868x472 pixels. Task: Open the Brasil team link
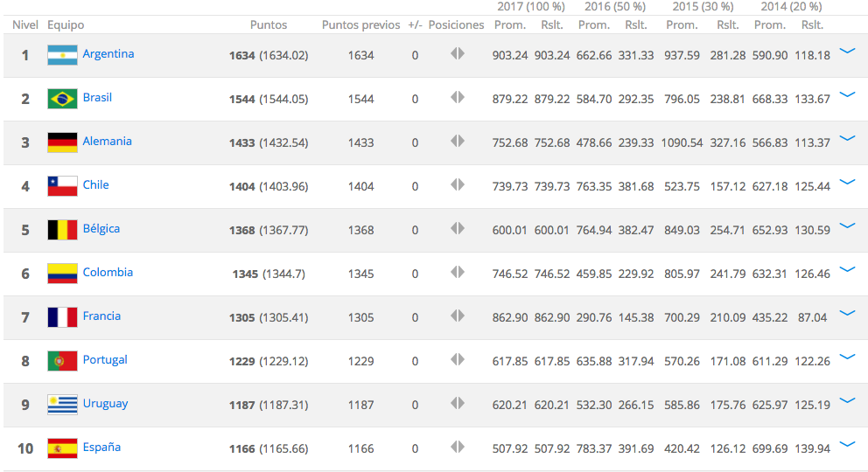click(97, 98)
